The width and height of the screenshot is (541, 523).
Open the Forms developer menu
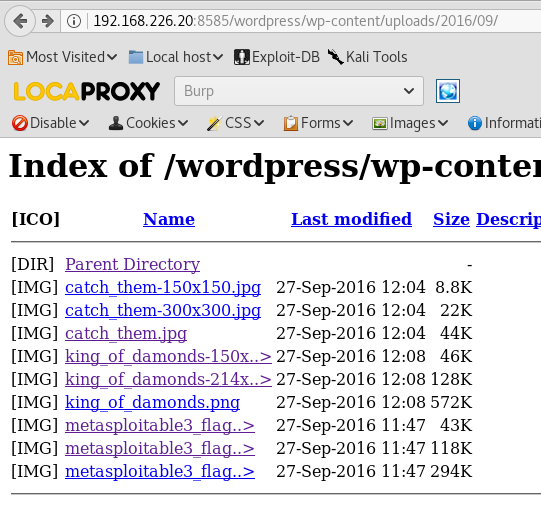318,123
